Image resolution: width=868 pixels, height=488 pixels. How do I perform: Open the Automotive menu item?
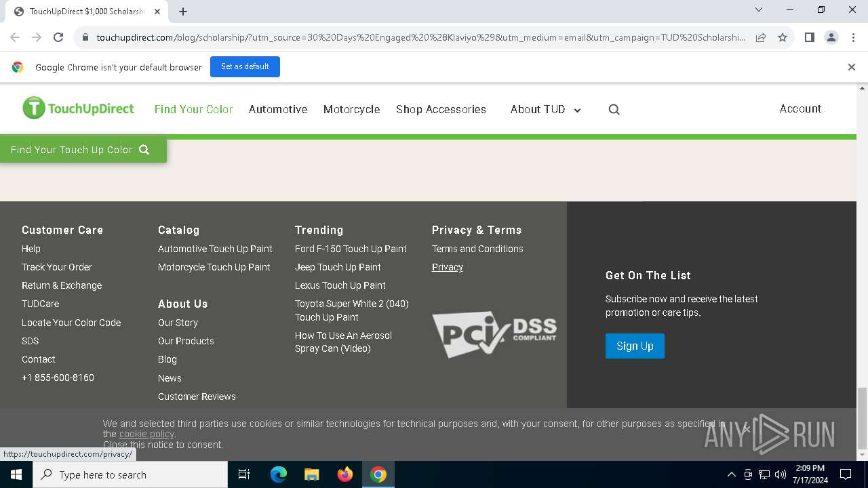pos(278,109)
